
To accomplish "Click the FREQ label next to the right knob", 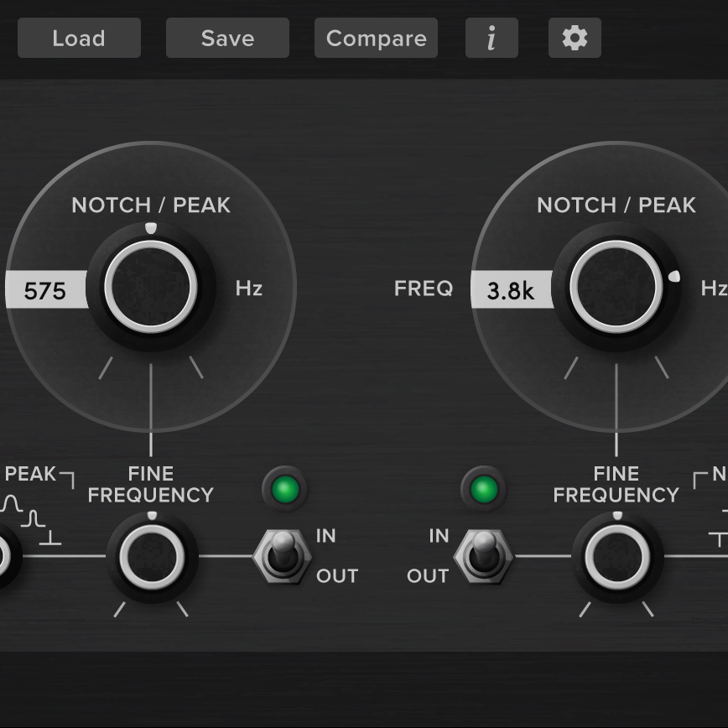I will [x=423, y=289].
